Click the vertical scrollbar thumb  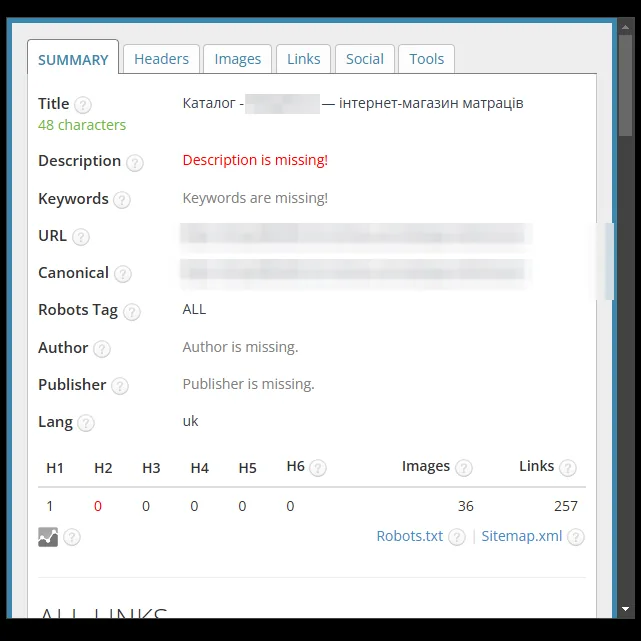pyautogui.click(x=625, y=85)
